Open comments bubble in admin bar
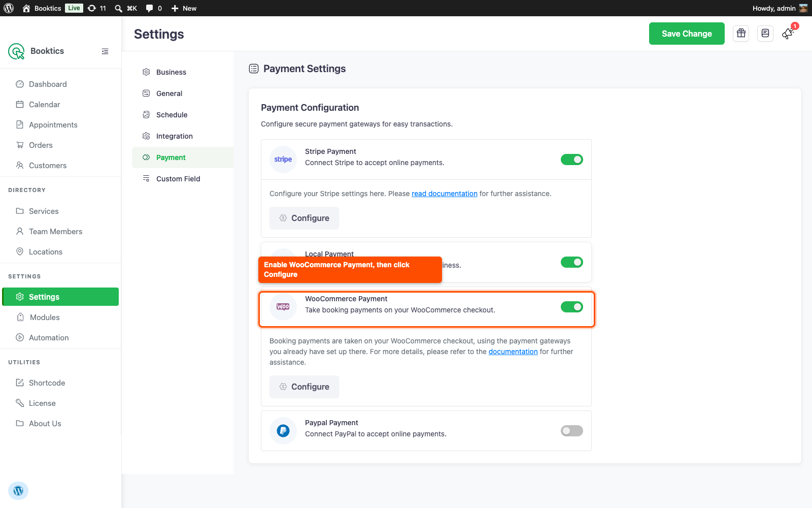The height and width of the screenshot is (508, 812). 154,8
